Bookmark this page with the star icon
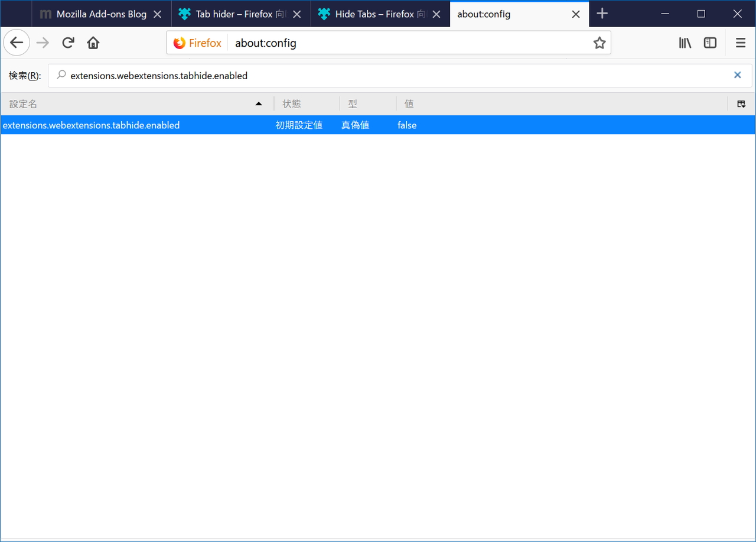 click(x=599, y=42)
